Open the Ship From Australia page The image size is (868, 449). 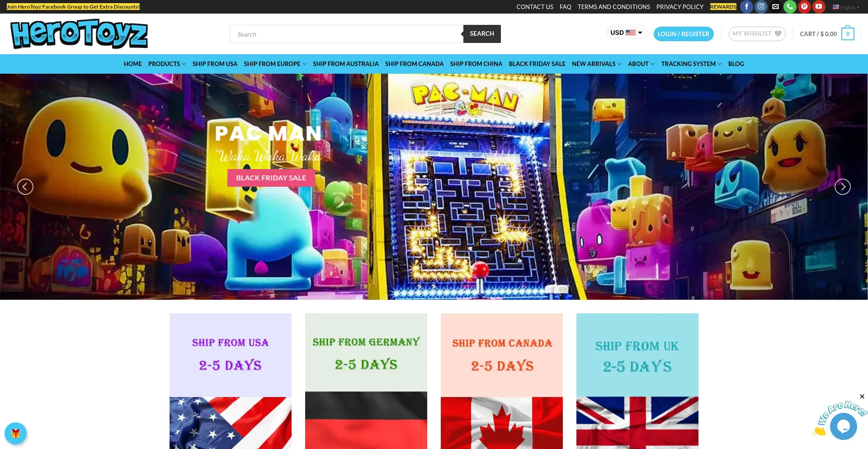(x=346, y=64)
